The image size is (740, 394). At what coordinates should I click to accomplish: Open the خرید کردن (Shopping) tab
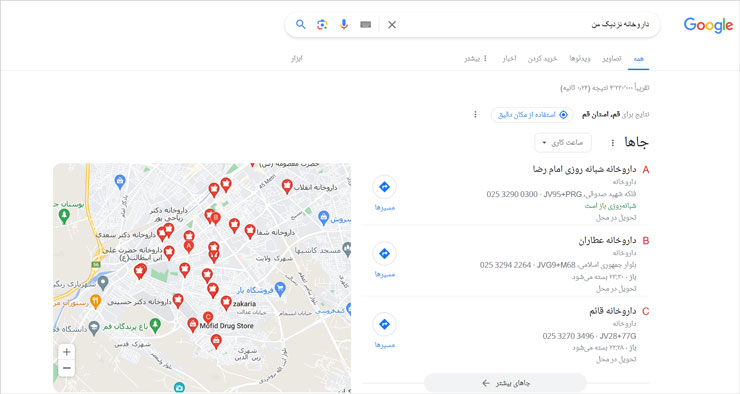[542, 59]
